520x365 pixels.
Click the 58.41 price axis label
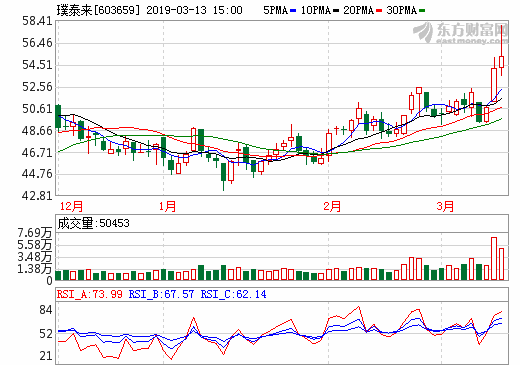click(x=37, y=21)
